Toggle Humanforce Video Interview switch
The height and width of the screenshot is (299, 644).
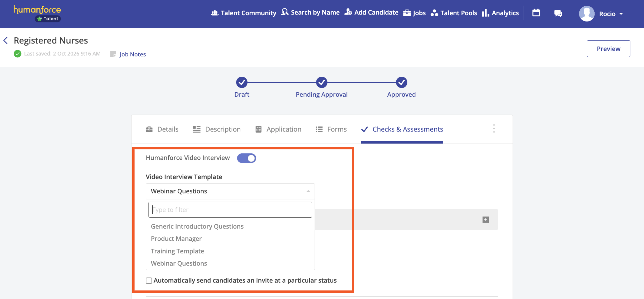pyautogui.click(x=246, y=158)
